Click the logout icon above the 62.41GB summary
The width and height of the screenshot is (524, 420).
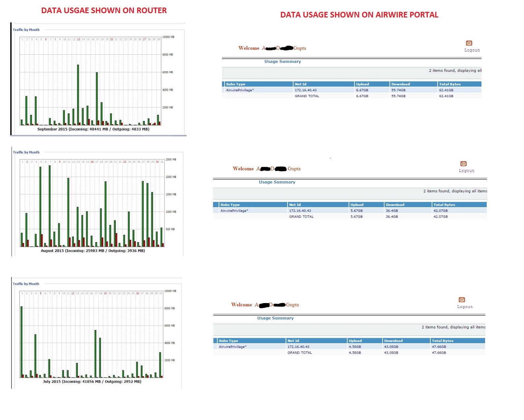coord(469,43)
